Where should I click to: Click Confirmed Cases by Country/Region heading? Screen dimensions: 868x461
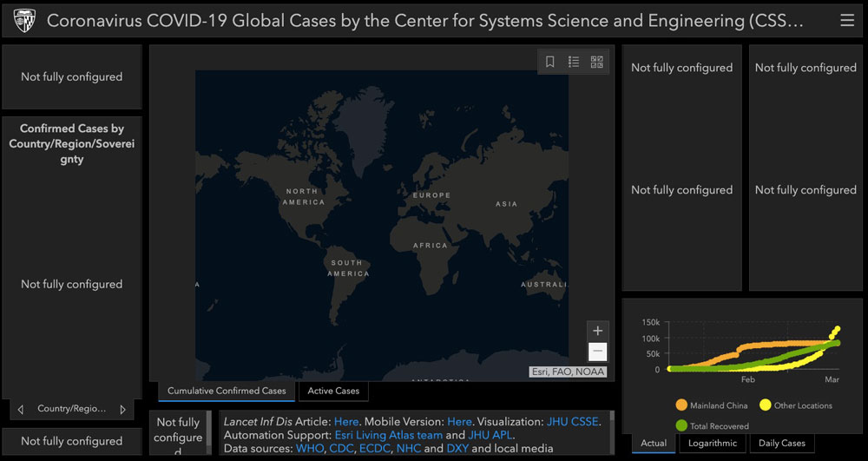tap(71, 144)
